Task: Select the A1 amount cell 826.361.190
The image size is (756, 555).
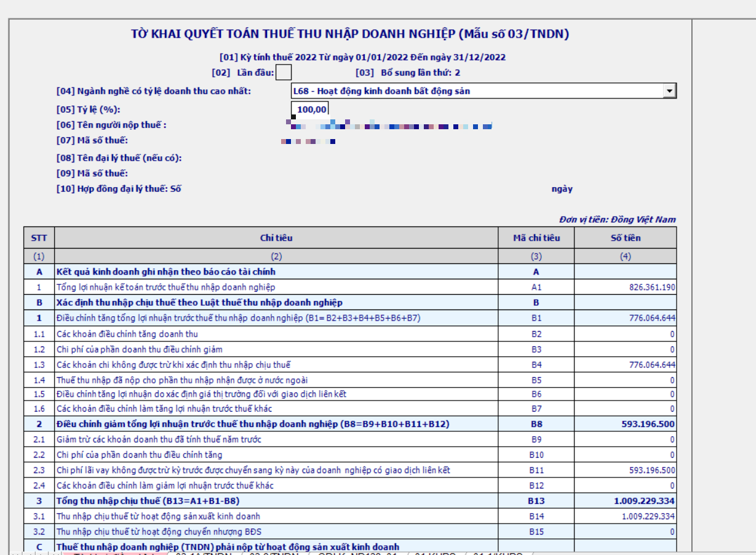Action: tap(625, 287)
